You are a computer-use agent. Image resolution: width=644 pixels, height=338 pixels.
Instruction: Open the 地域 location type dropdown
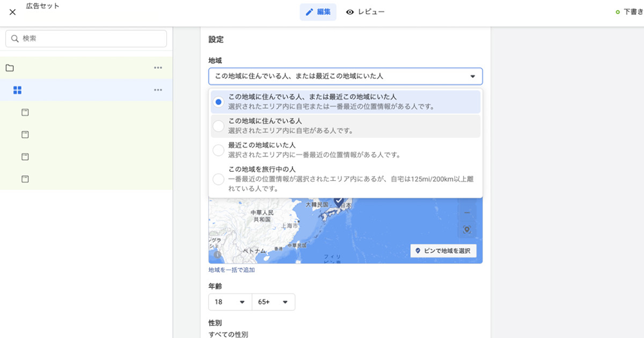[345, 77]
